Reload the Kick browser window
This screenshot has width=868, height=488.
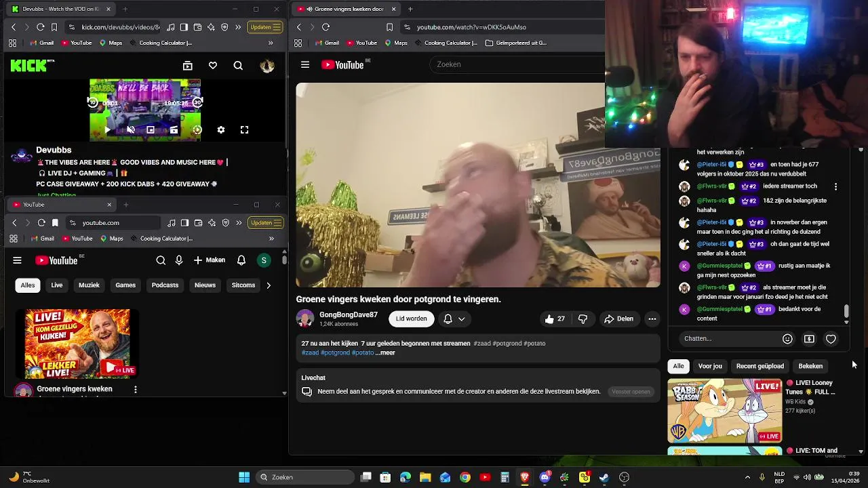click(x=40, y=27)
